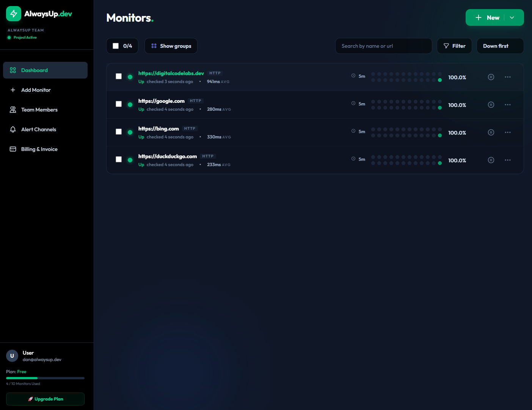Click clock interval icon on google.com row

pyautogui.click(x=353, y=104)
